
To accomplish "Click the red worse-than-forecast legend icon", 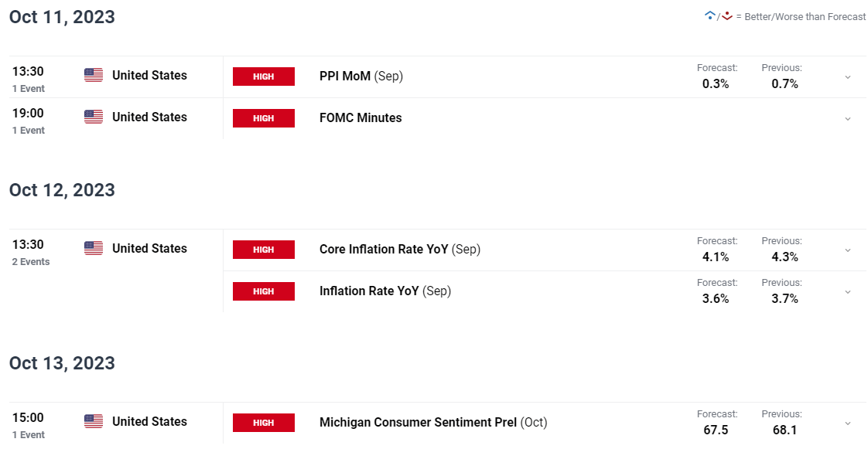I will 726,15.
